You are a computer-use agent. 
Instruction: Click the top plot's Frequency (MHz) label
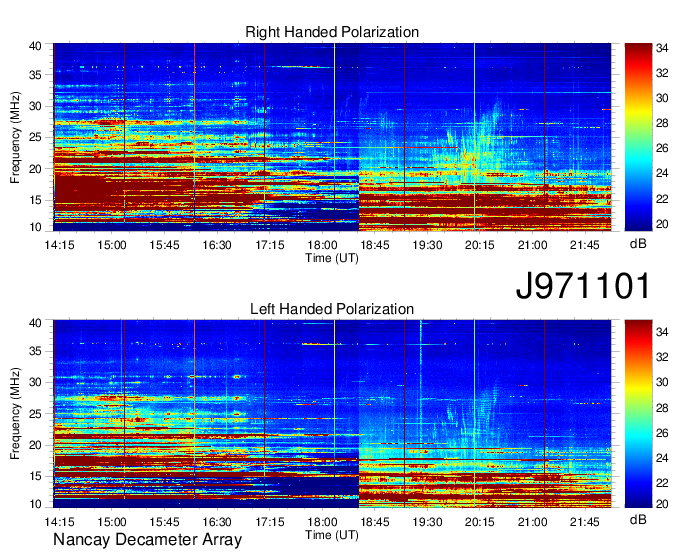click(x=15, y=137)
